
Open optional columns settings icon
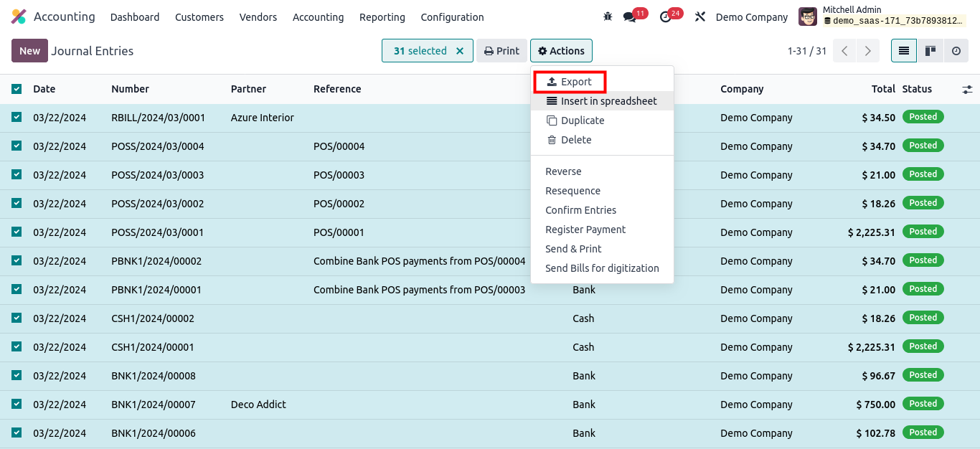(x=967, y=89)
